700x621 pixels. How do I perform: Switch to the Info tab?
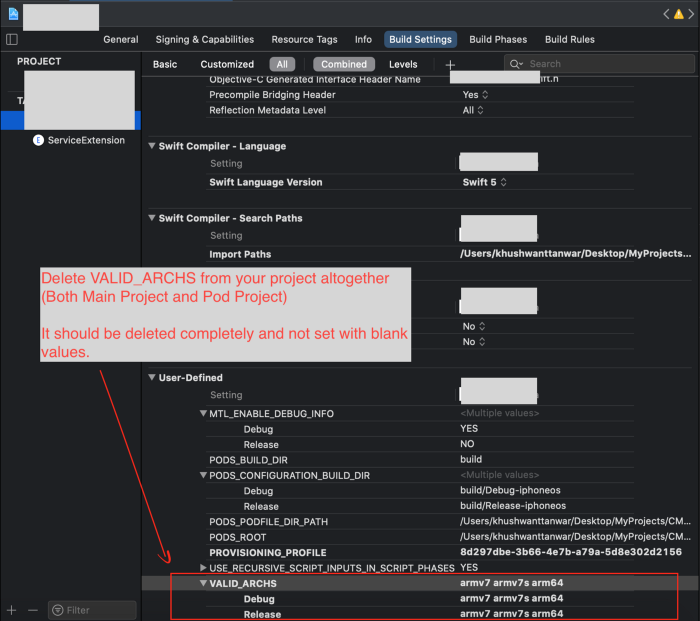(363, 39)
